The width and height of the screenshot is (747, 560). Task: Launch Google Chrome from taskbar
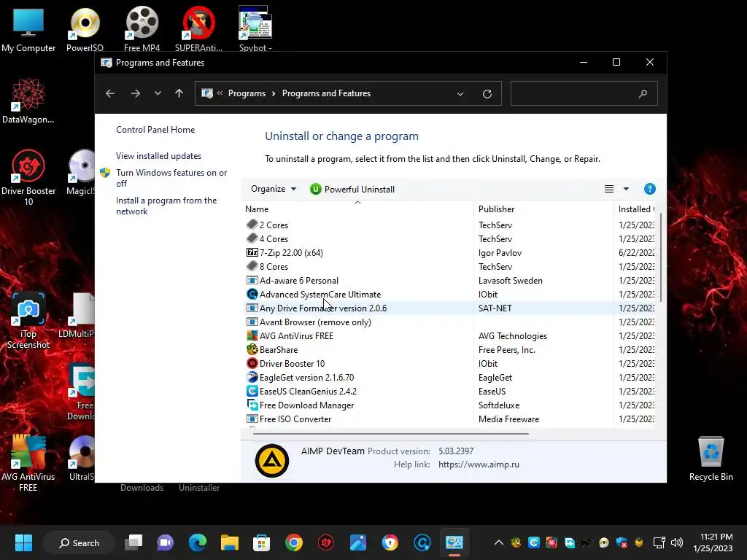pos(293,542)
